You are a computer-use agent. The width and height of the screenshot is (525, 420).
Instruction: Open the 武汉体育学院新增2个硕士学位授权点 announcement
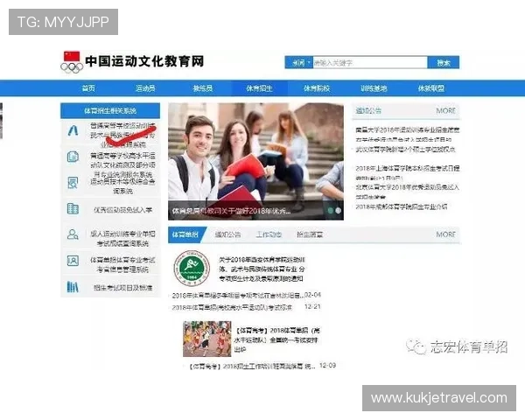[405, 150]
